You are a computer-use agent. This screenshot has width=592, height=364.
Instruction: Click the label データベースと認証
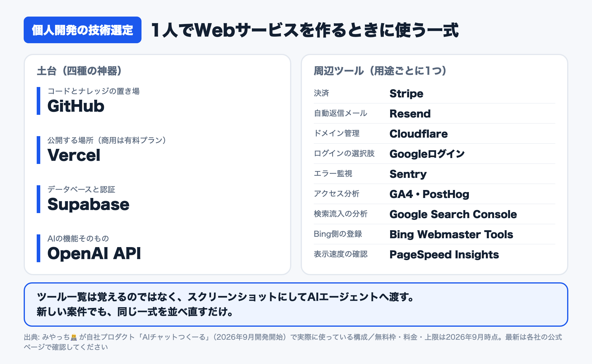pyautogui.click(x=81, y=189)
